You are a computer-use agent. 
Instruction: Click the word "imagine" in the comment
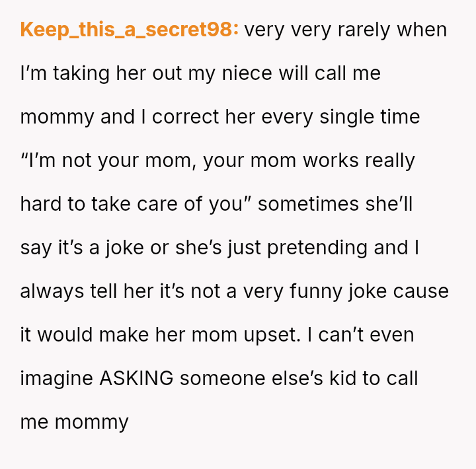tap(57, 379)
